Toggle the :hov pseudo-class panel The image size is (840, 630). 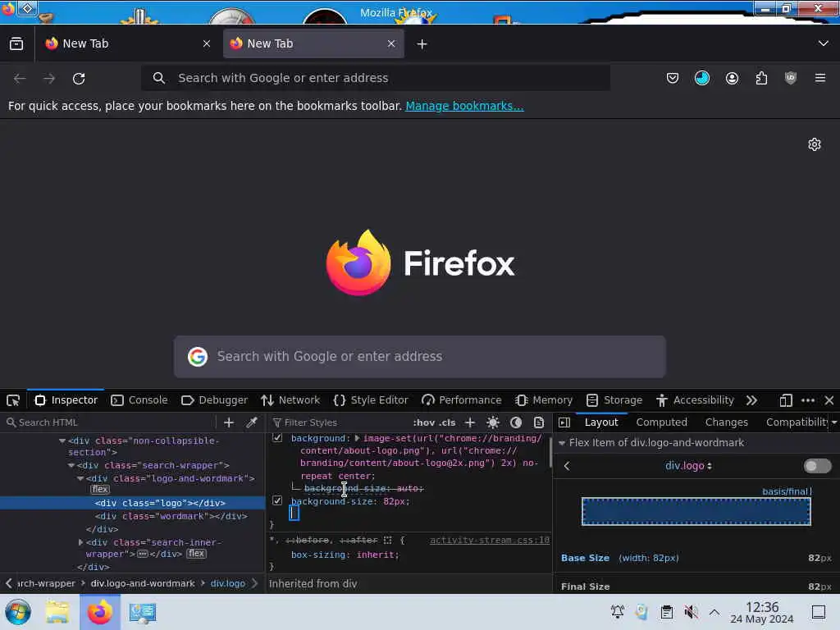coord(424,422)
